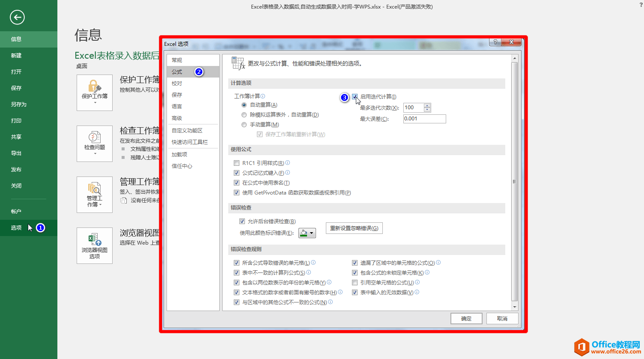This screenshot has width=644, height=359.
Task: Click the back arrow in the Excel backstage
Action: tap(17, 17)
